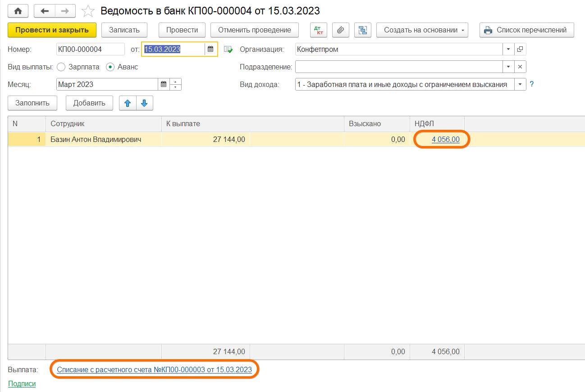Click the Номер input field

[x=90, y=49]
